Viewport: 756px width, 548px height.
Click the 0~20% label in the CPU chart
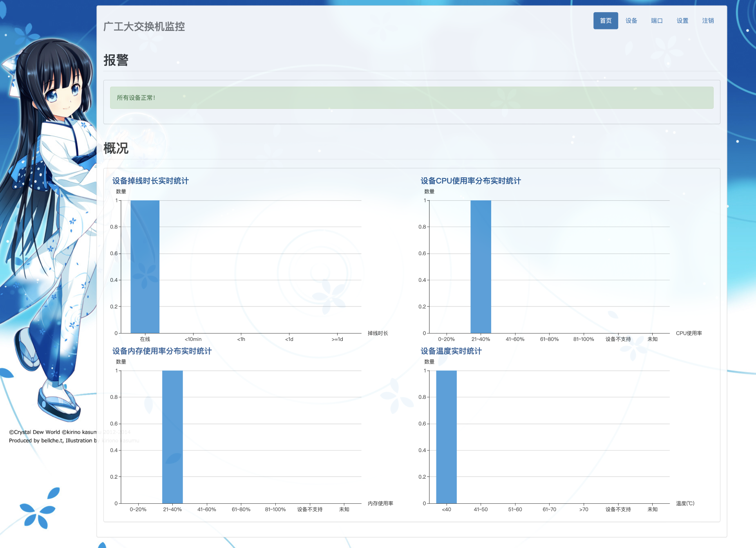[447, 339]
